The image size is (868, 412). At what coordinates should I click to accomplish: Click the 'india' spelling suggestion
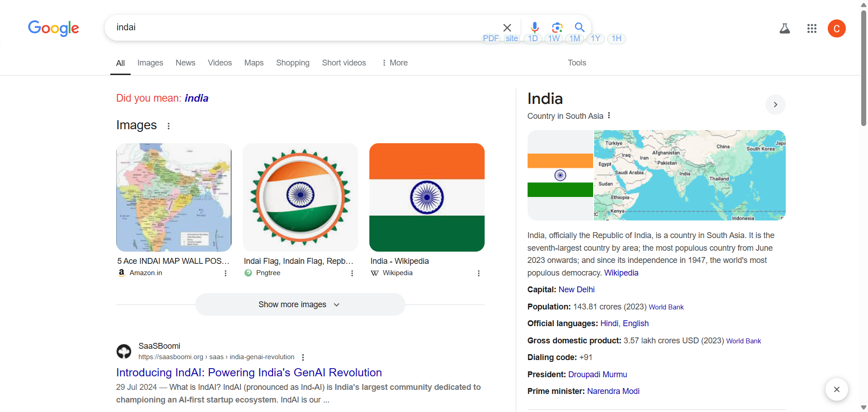[x=196, y=98]
